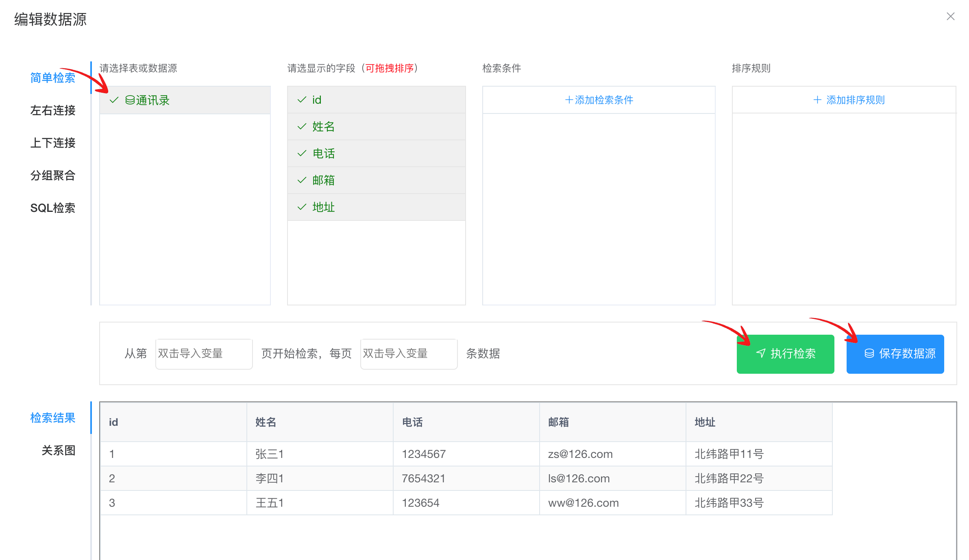Close the 编辑数据源 dialog
969x560 pixels.
coord(950,17)
